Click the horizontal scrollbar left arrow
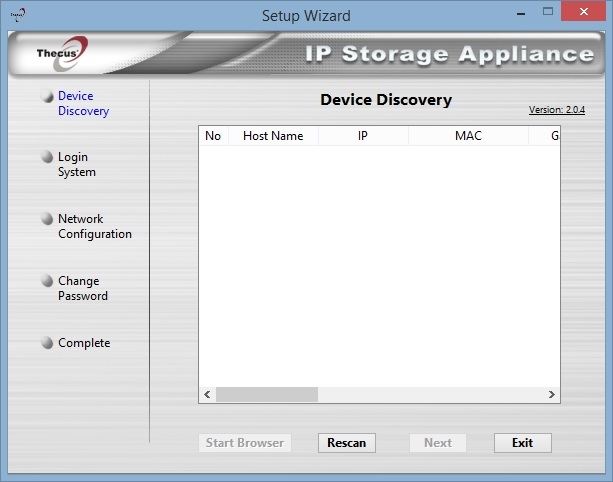 208,394
